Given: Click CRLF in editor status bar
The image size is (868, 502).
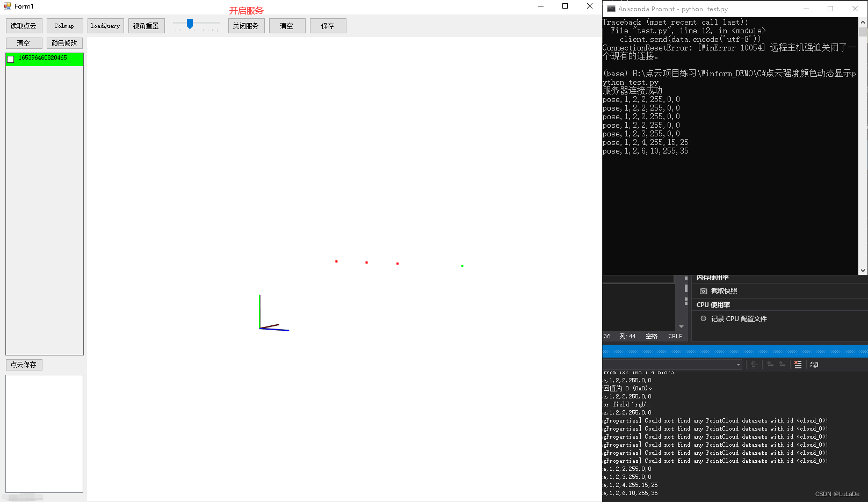Looking at the screenshot, I should pyautogui.click(x=675, y=336).
